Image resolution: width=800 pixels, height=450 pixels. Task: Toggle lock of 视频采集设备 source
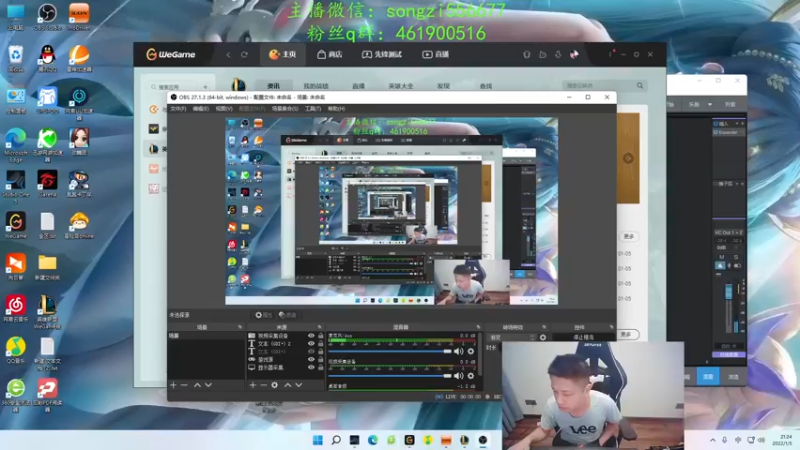[320, 336]
